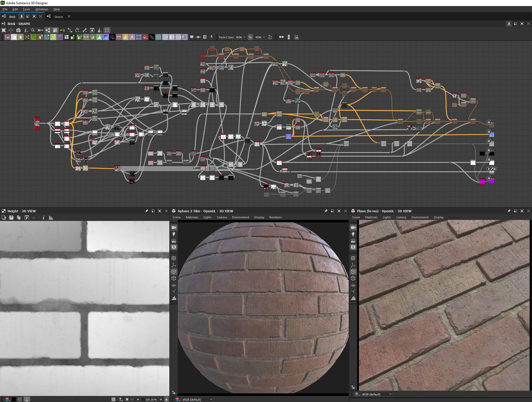Click the light bulb icon in Sphere 3D view

(174, 234)
